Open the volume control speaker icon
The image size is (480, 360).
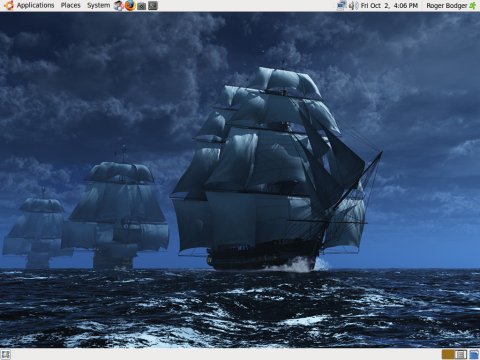pos(353,6)
